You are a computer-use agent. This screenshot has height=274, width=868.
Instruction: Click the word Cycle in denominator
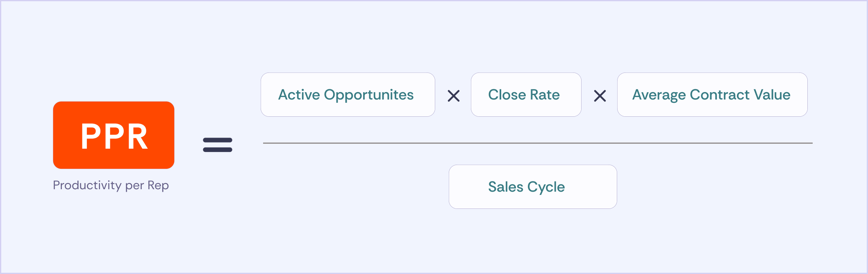(x=546, y=188)
